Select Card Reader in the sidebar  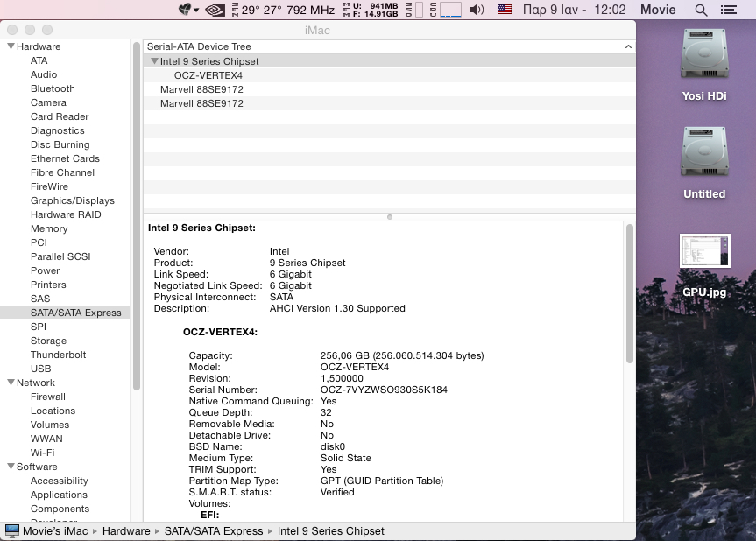pos(60,116)
